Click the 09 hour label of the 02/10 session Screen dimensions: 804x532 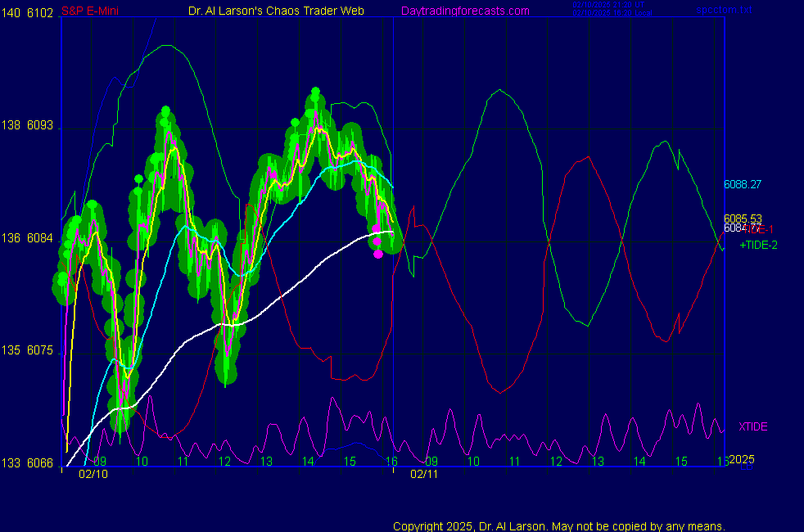100,462
